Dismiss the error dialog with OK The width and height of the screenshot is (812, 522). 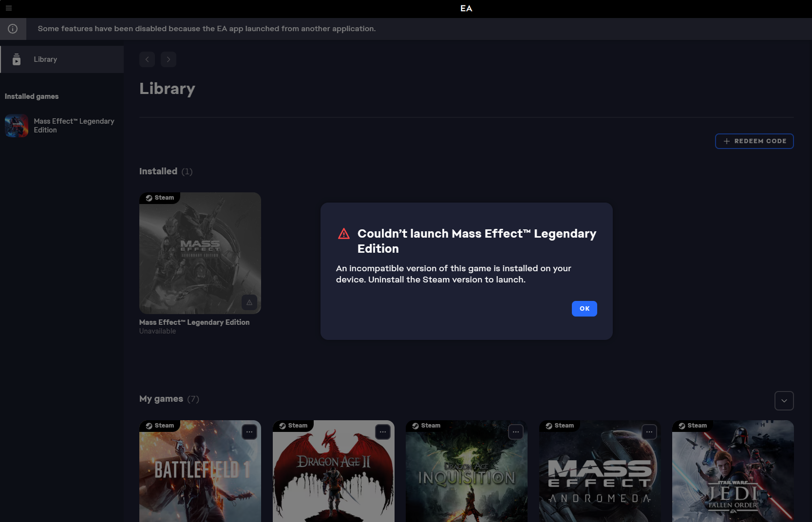pyautogui.click(x=584, y=309)
